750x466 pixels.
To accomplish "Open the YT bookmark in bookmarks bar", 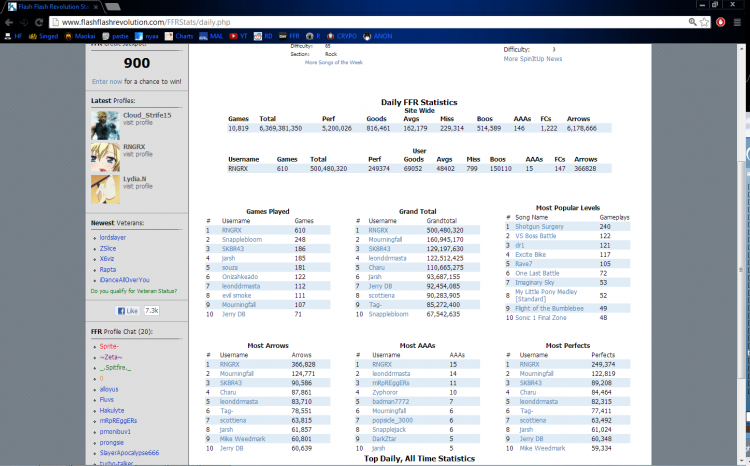I will [x=239, y=35].
